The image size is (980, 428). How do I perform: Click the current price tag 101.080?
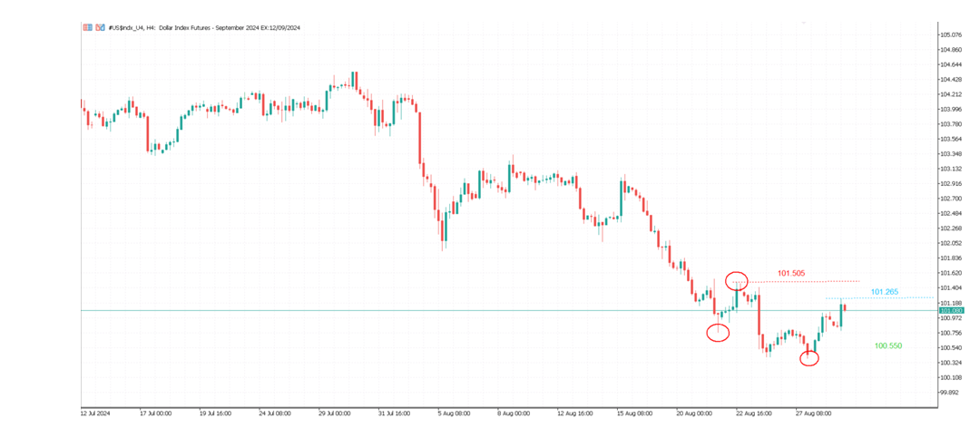click(x=952, y=311)
